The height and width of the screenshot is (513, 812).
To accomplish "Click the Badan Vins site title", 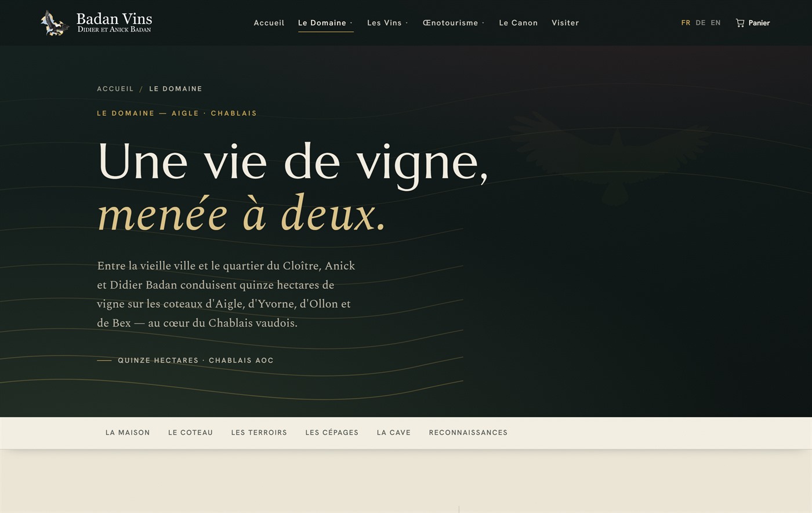I will [114, 19].
